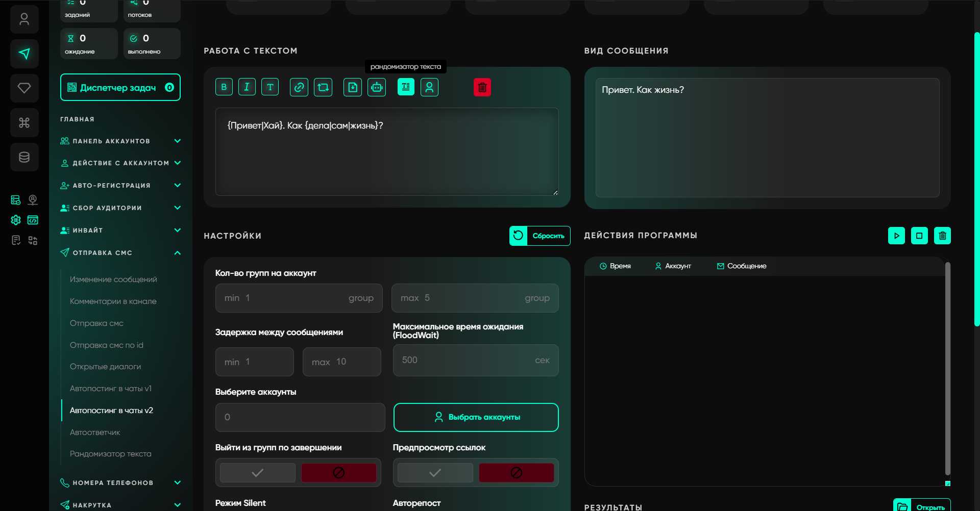Apply bold formatting with the B icon

(x=224, y=87)
